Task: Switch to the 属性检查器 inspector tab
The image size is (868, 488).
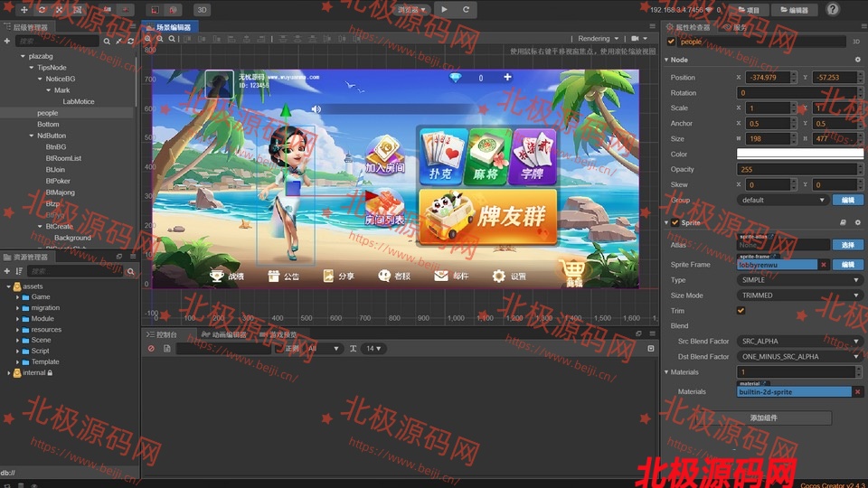Action: pos(688,27)
